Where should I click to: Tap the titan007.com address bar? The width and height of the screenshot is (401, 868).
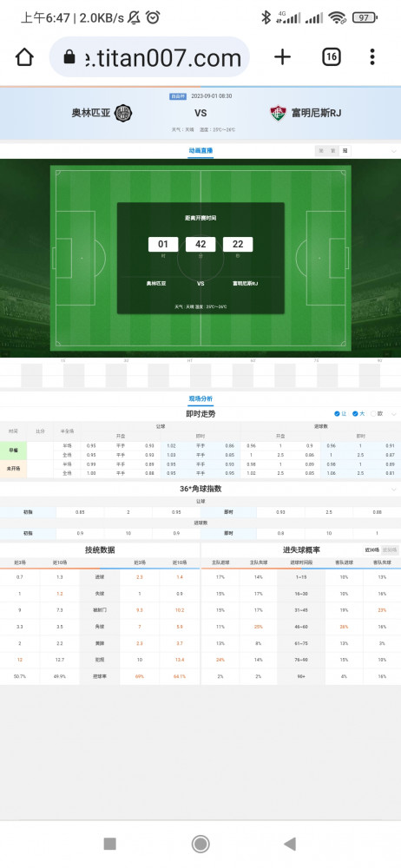149,57
